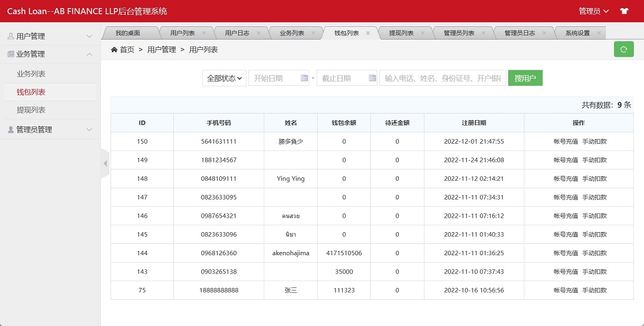Expand the 用户管理 sidebar menu

coord(50,36)
